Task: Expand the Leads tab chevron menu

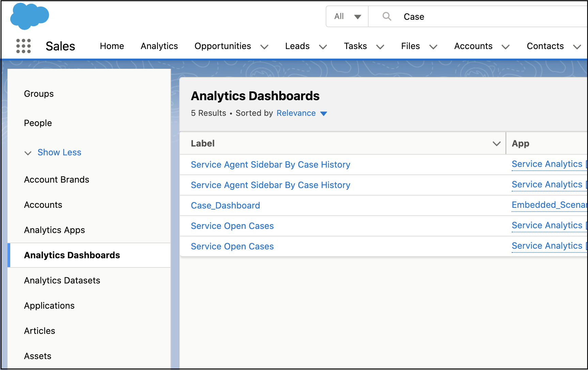Action: 323,47
